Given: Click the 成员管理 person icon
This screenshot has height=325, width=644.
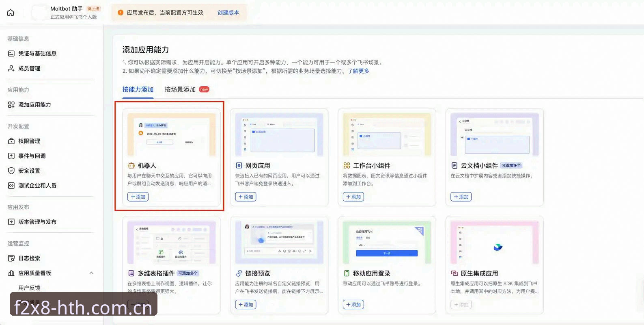Looking at the screenshot, I should tap(11, 68).
